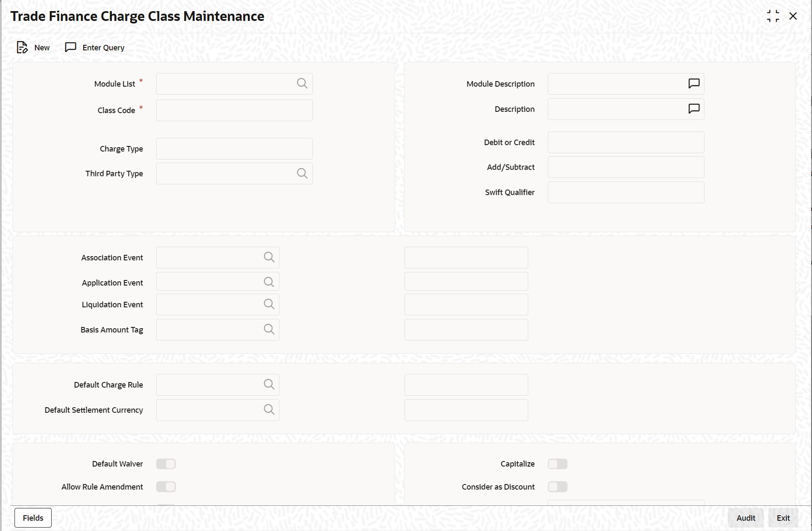The image size is (812, 531).
Task: Click the Audit button
Action: point(745,517)
